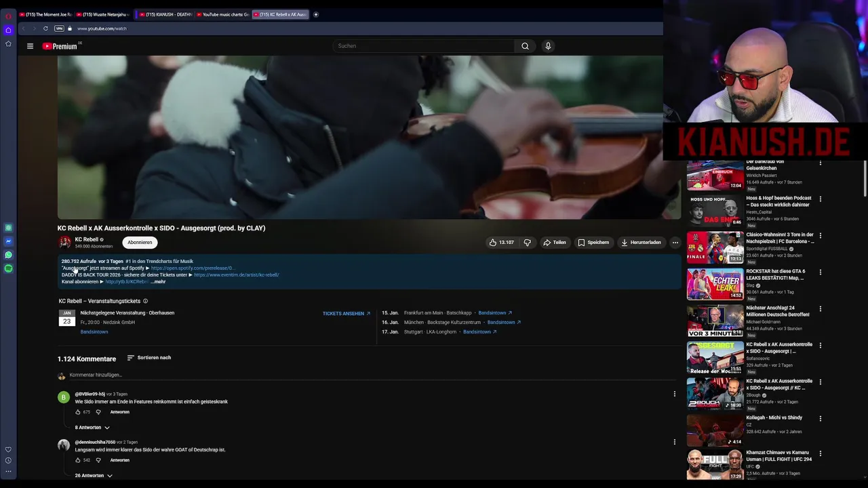Open WhatsApp icon in Opera sidebar
This screenshot has width=868, height=488.
(8, 255)
